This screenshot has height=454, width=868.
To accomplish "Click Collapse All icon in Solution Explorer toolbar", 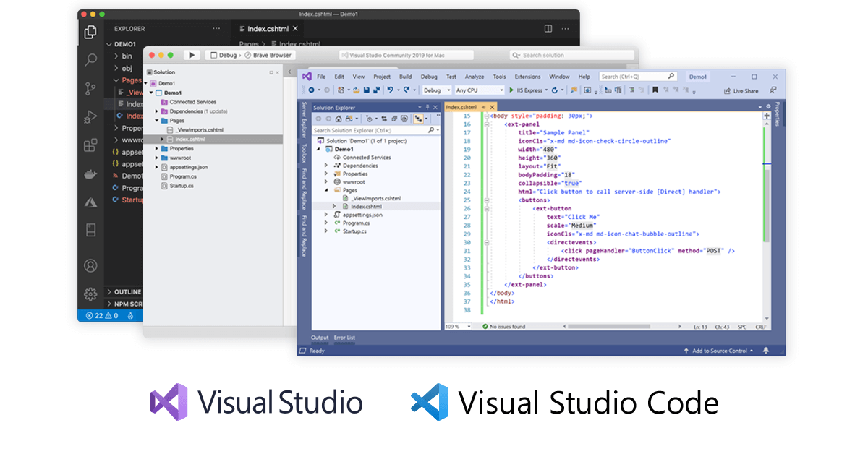I will coord(394,119).
